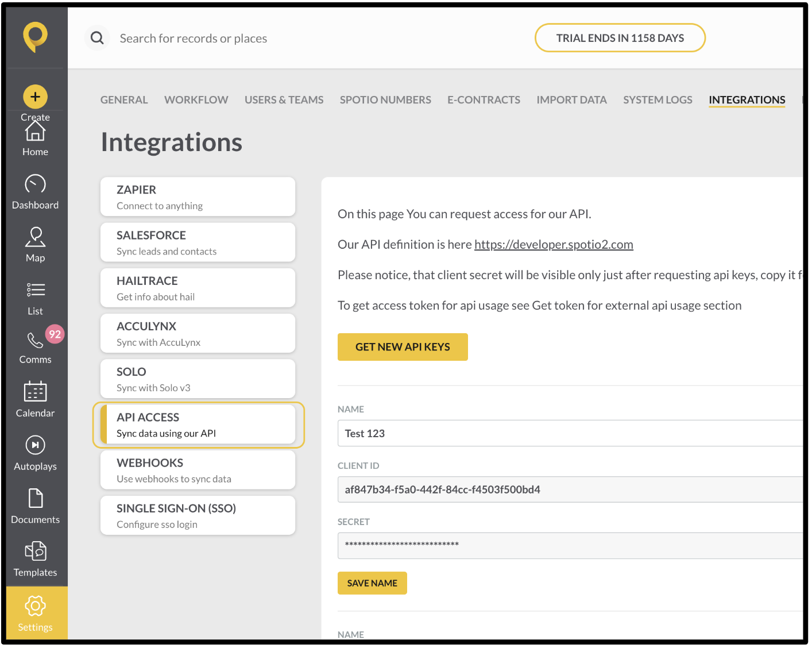Select the Solo integration card
The width and height of the screenshot is (812, 648).
click(198, 379)
